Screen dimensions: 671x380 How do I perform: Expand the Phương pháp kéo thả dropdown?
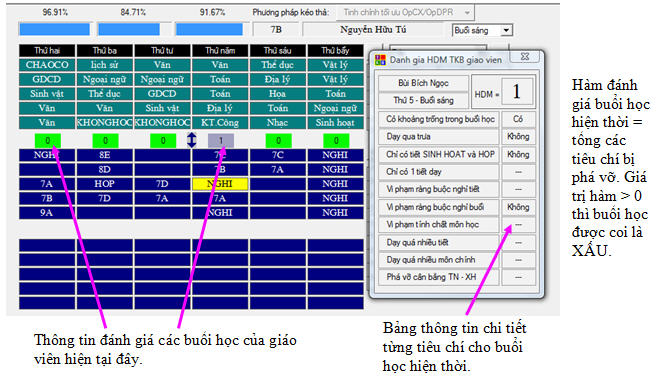(x=467, y=12)
